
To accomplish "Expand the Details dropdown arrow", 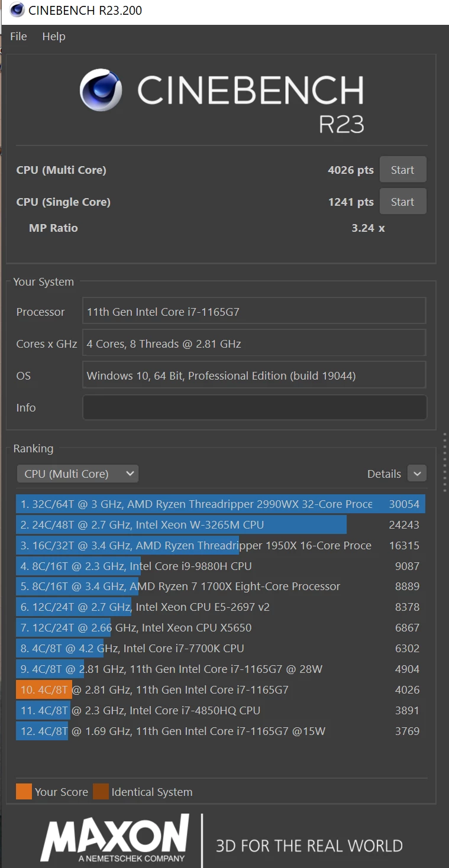I will tap(417, 474).
